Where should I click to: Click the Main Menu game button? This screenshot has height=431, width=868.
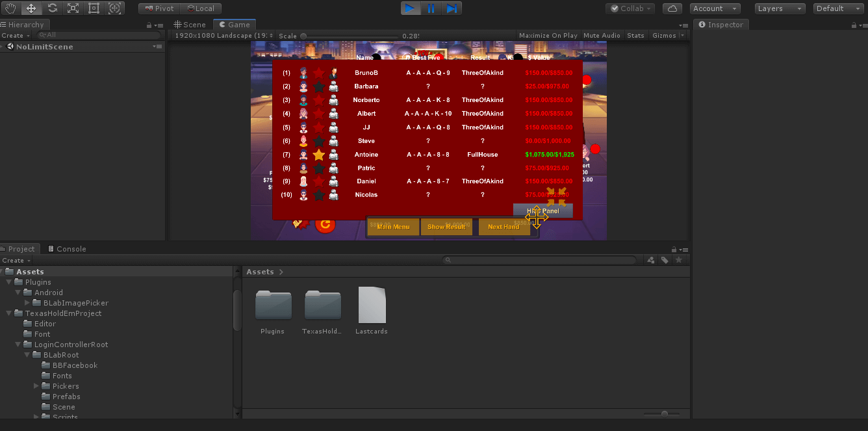pyautogui.click(x=393, y=227)
